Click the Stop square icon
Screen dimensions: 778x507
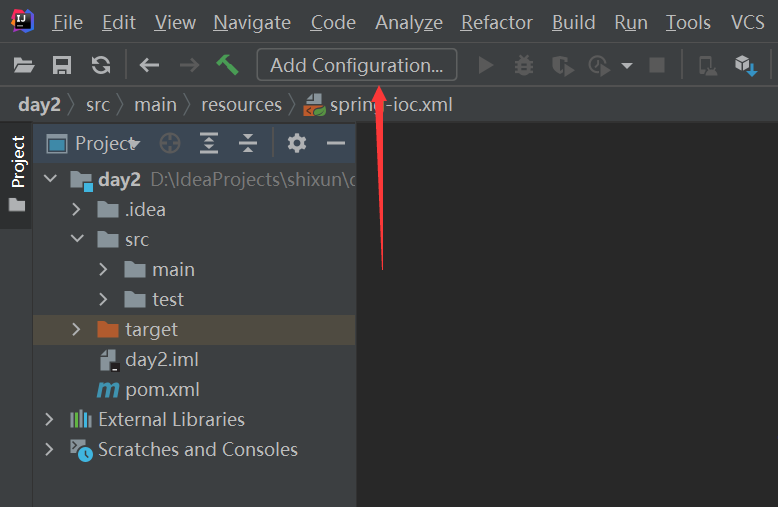point(657,65)
